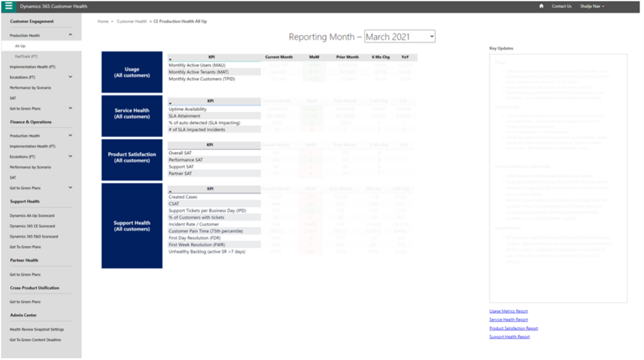Go to Customer Health in breadcrumb

coord(131,21)
